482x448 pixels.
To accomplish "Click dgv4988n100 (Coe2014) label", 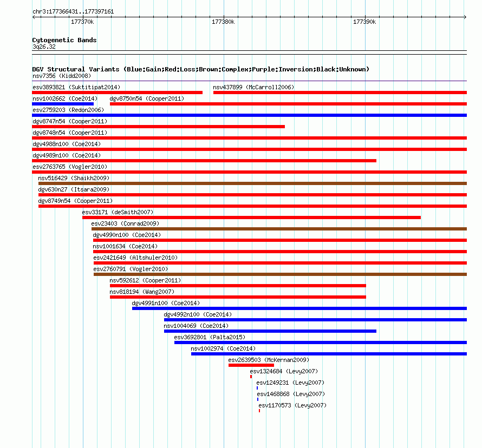I will pos(67,144).
